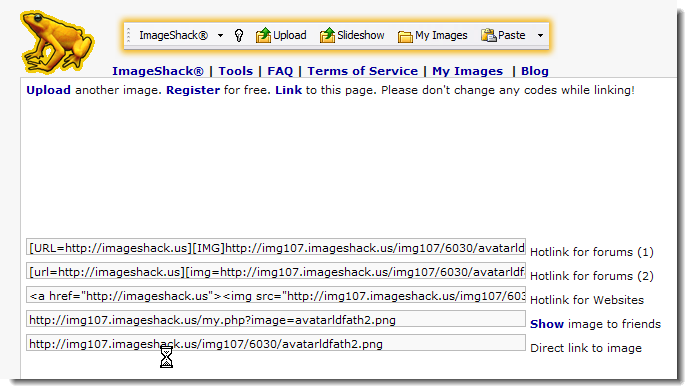
Task: Click the Register for free link
Action: click(x=193, y=90)
